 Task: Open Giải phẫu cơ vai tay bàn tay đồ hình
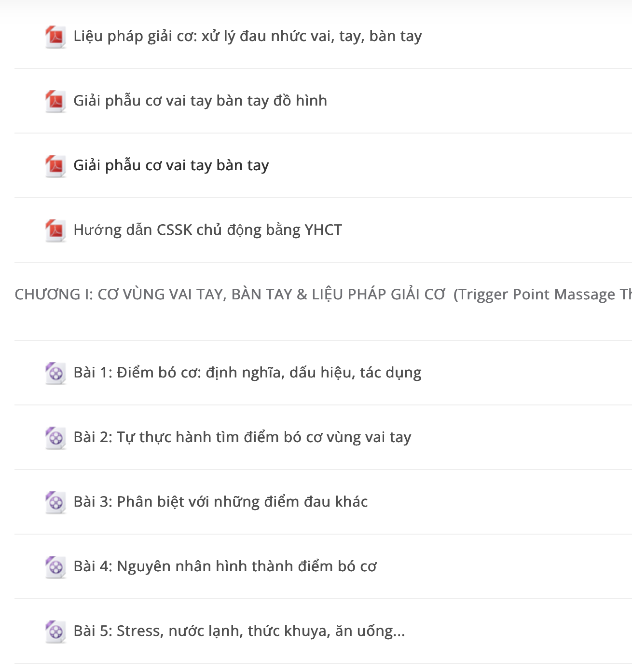click(x=200, y=101)
